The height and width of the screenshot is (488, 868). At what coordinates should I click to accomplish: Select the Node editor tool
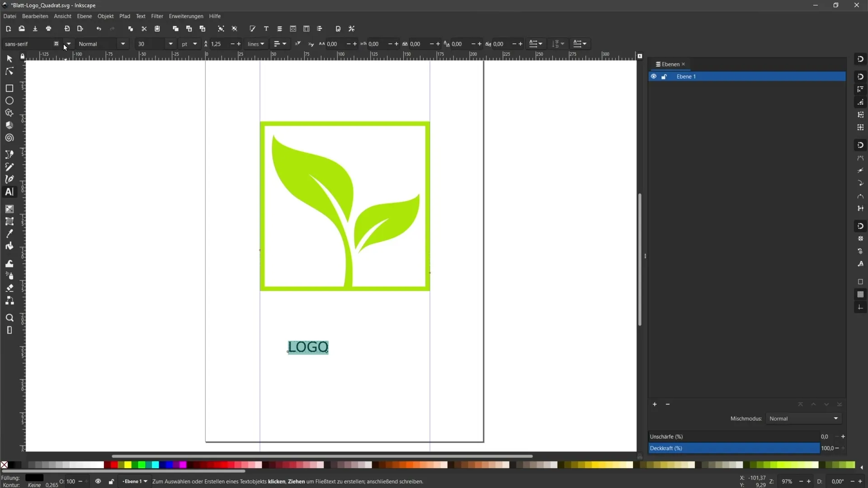coord(9,70)
